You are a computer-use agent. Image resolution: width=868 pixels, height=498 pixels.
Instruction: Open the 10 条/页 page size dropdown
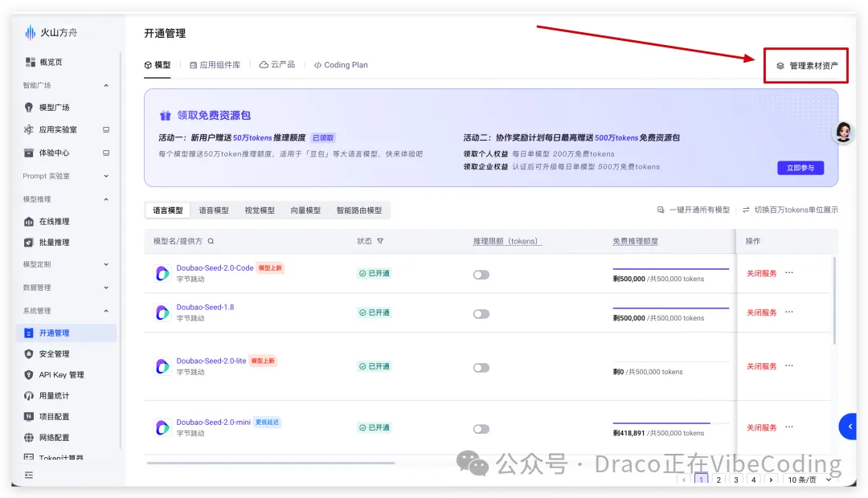(x=809, y=480)
